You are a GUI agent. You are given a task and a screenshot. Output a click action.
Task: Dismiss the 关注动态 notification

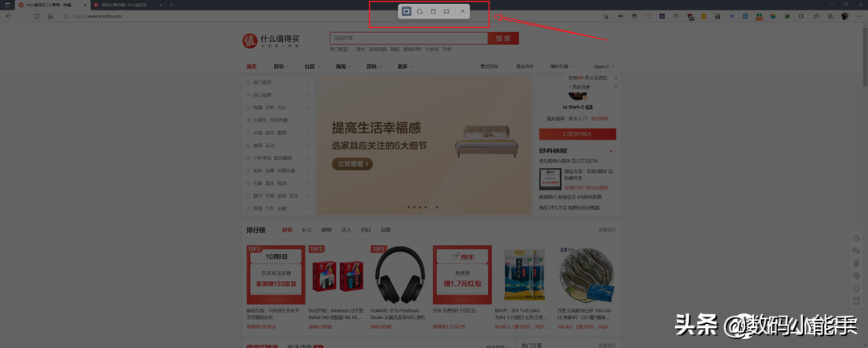click(x=616, y=79)
